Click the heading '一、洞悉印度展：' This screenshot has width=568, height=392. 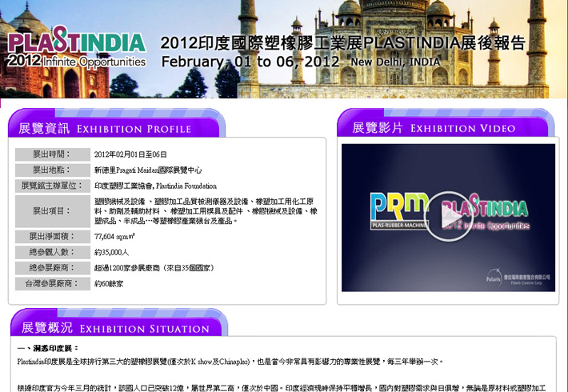point(48,348)
